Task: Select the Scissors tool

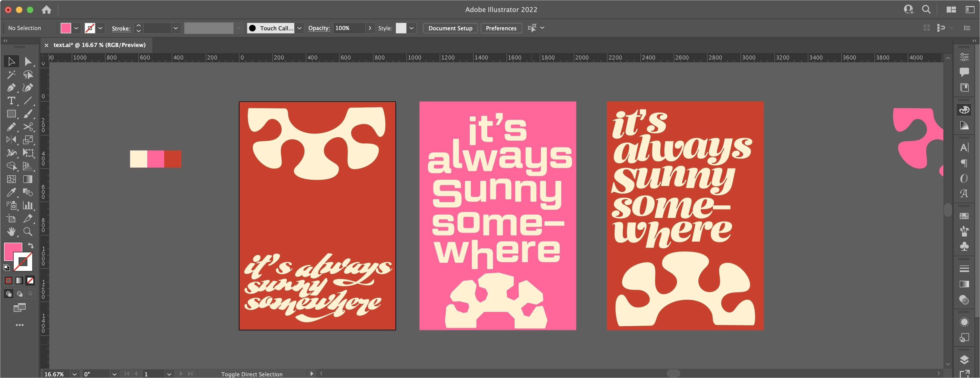Action: 28,126
